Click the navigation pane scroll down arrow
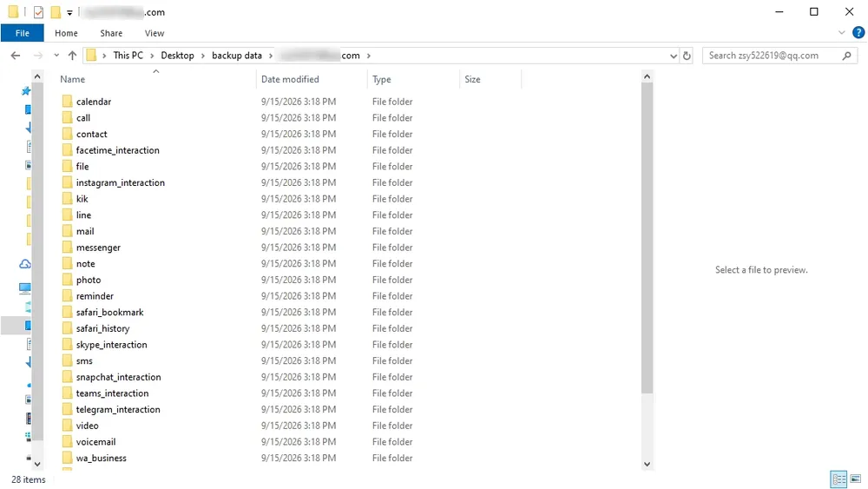This screenshot has height=489, width=868. click(x=37, y=464)
